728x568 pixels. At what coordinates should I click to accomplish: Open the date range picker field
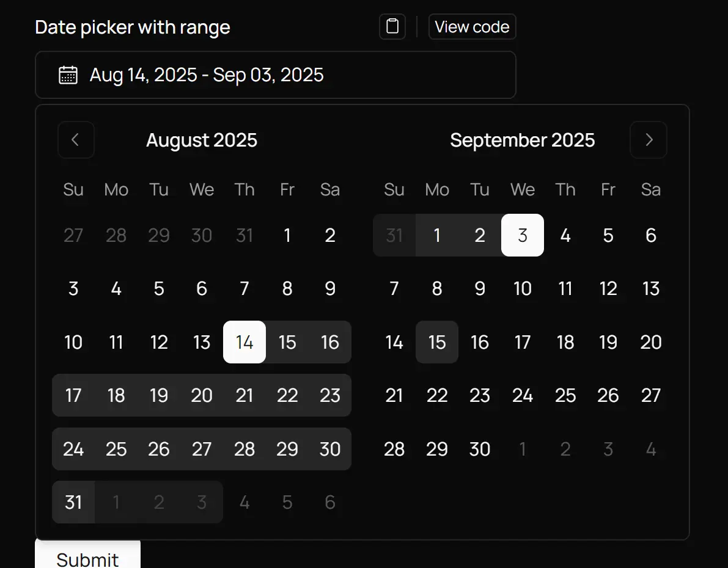pos(275,75)
